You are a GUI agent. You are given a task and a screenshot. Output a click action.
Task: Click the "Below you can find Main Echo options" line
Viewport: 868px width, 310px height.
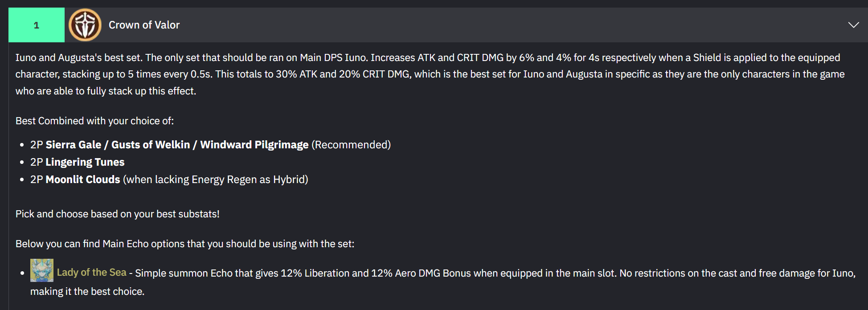click(185, 244)
